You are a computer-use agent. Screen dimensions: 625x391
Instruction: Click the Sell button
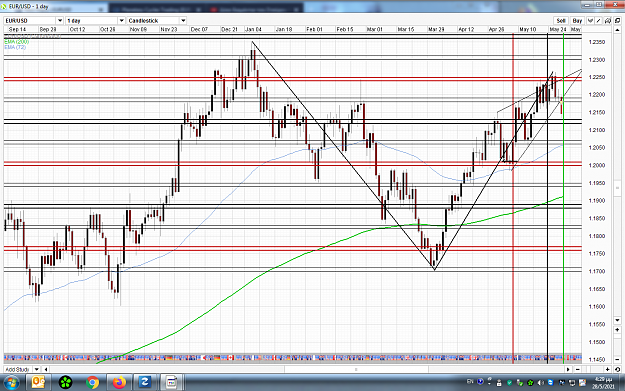561,21
